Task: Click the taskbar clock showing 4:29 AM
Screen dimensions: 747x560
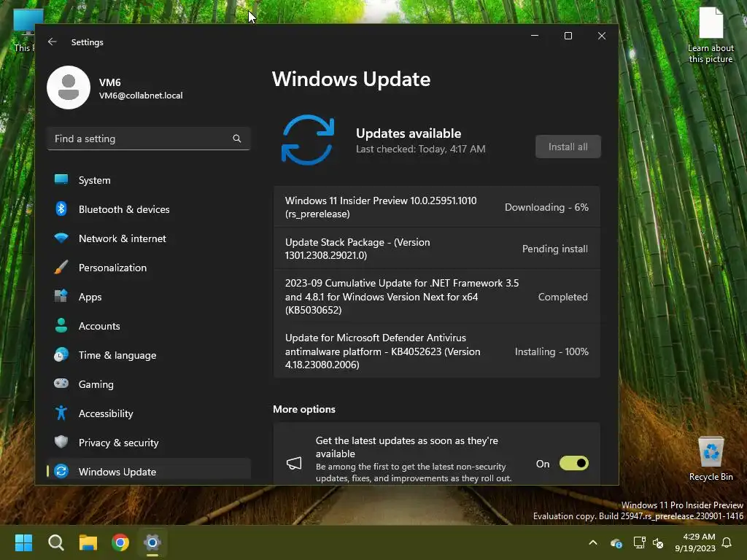Action: pos(695,542)
